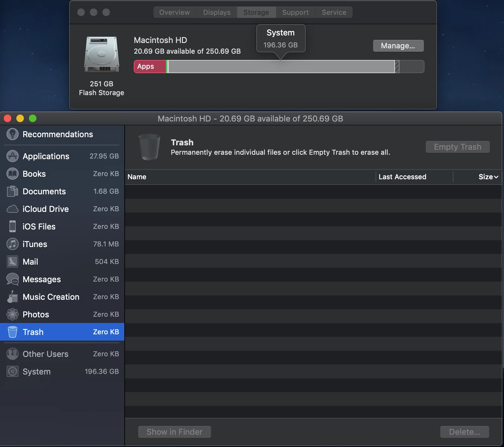This screenshot has width=504, height=447.
Task: Click the Mail stamp icon
Action: 13,261
